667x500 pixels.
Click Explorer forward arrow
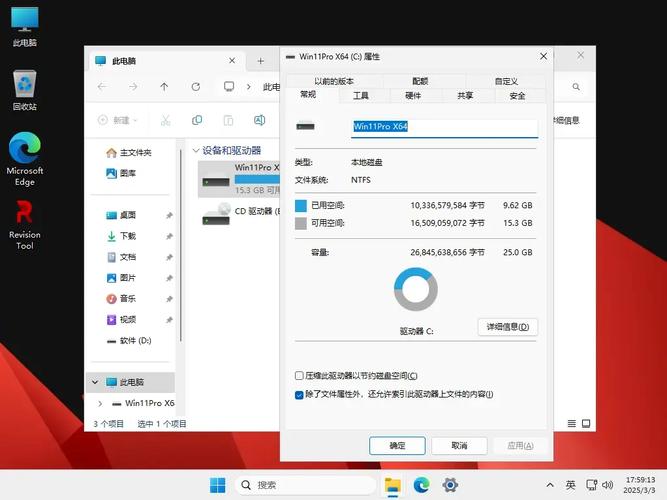(x=133, y=87)
